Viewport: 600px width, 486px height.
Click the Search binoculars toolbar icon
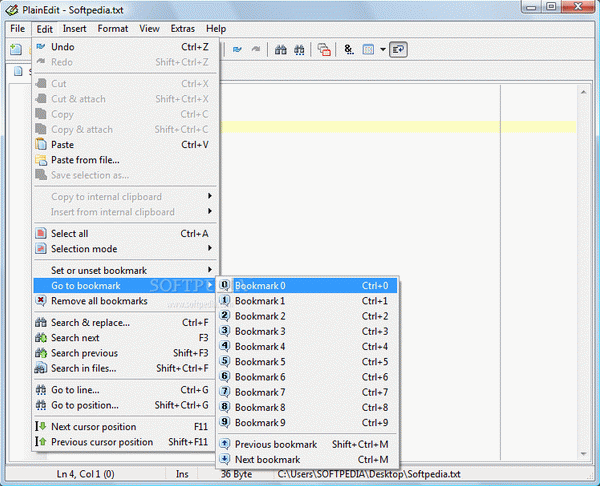click(280, 49)
